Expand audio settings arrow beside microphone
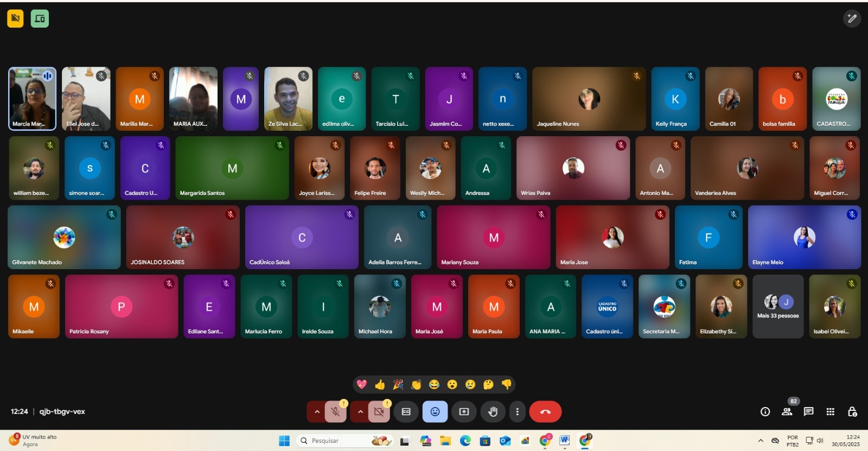This screenshot has height=451, width=868. [x=317, y=412]
